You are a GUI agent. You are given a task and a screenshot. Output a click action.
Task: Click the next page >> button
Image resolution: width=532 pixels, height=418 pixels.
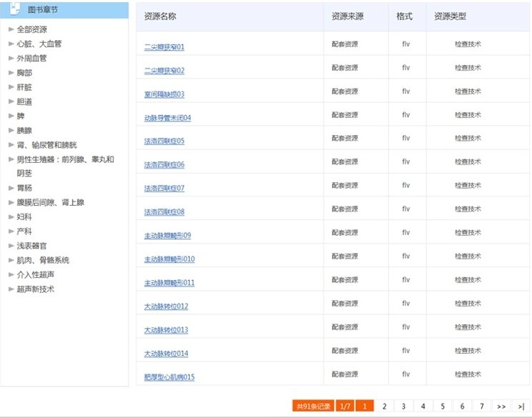[501, 406]
